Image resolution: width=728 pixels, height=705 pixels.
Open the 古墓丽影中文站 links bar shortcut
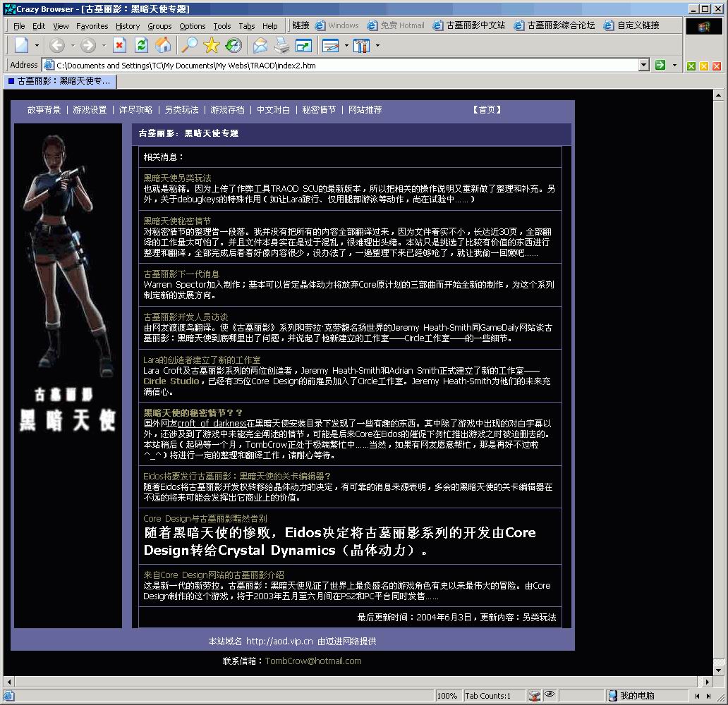pos(469,25)
